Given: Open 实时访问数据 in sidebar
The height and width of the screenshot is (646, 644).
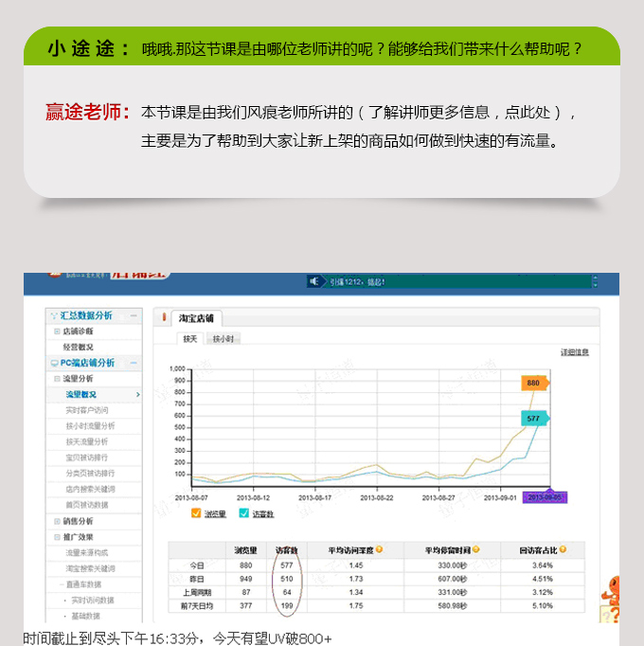Looking at the screenshot, I should click(93, 601).
